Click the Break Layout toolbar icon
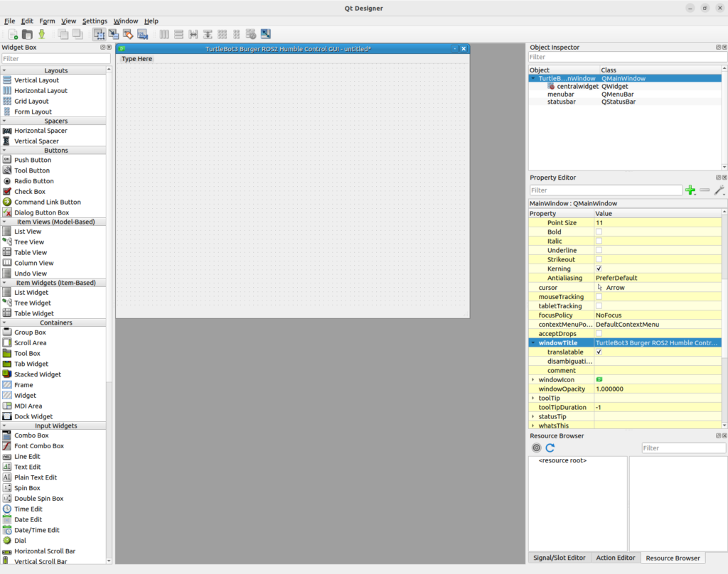Image resolution: width=728 pixels, height=574 pixels. (251, 34)
